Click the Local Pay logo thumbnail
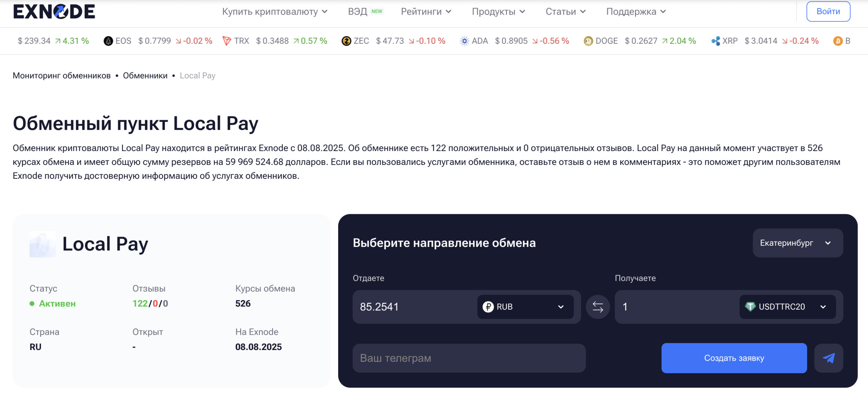The height and width of the screenshot is (410, 868). coord(42,244)
